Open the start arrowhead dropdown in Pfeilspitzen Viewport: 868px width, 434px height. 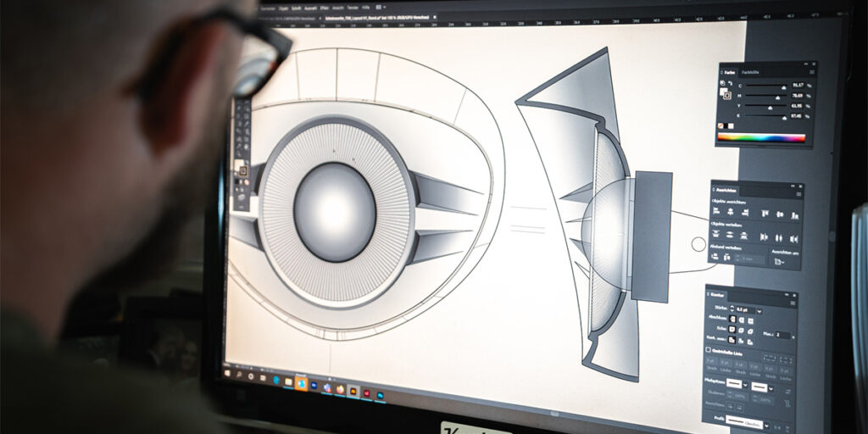click(x=745, y=385)
